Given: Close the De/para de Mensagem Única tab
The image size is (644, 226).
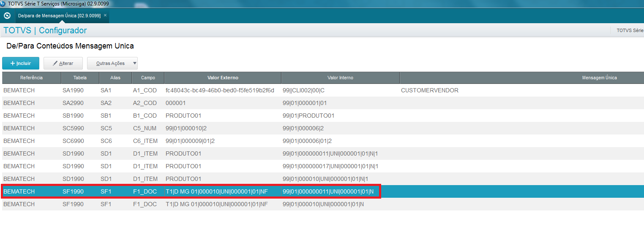Looking at the screenshot, I should tap(105, 15).
